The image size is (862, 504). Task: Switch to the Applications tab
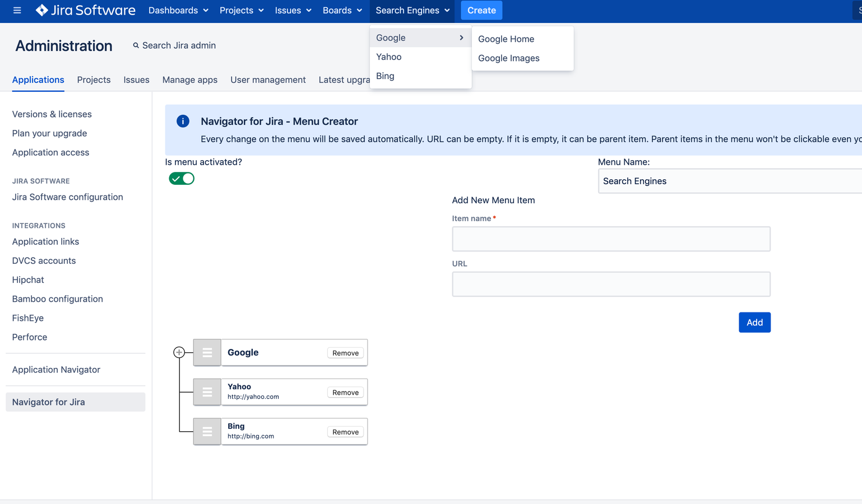tap(38, 80)
